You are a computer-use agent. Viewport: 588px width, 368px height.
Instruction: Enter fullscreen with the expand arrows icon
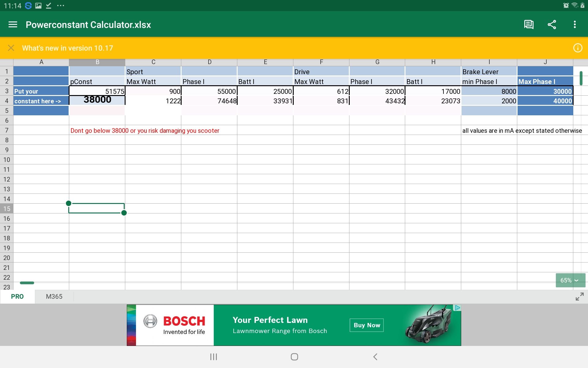(579, 297)
